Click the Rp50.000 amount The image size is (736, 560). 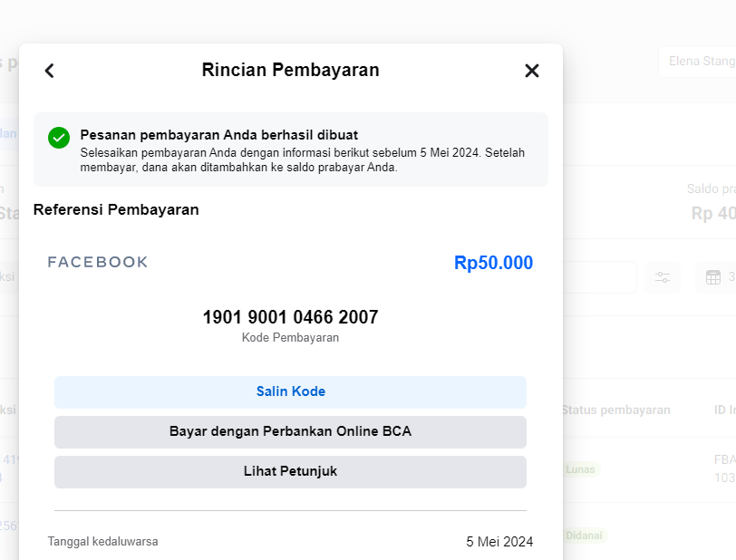coord(493,263)
